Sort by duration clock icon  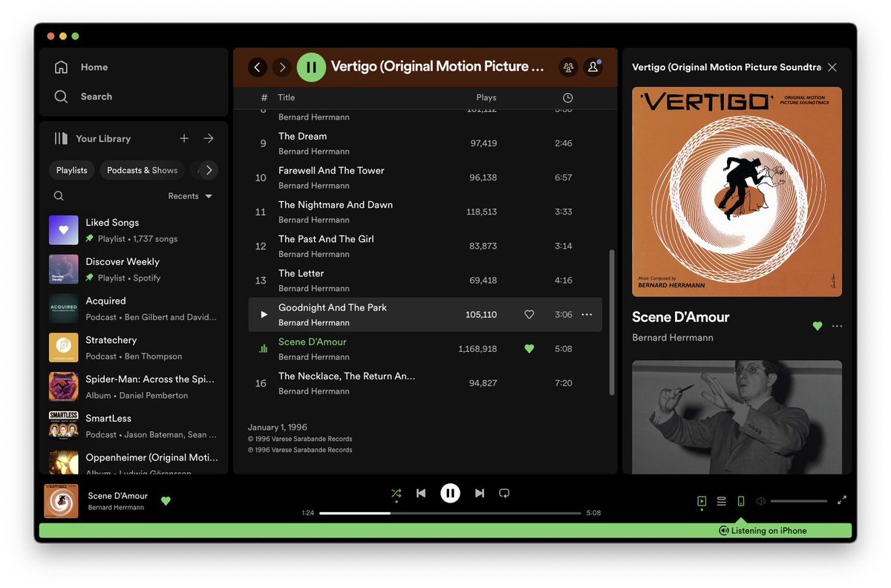pos(567,98)
